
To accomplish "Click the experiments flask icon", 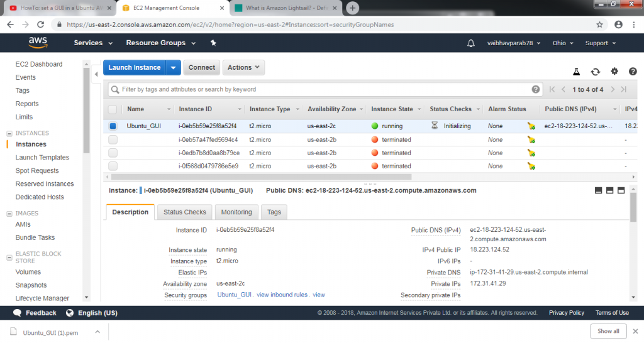I will (x=575, y=72).
